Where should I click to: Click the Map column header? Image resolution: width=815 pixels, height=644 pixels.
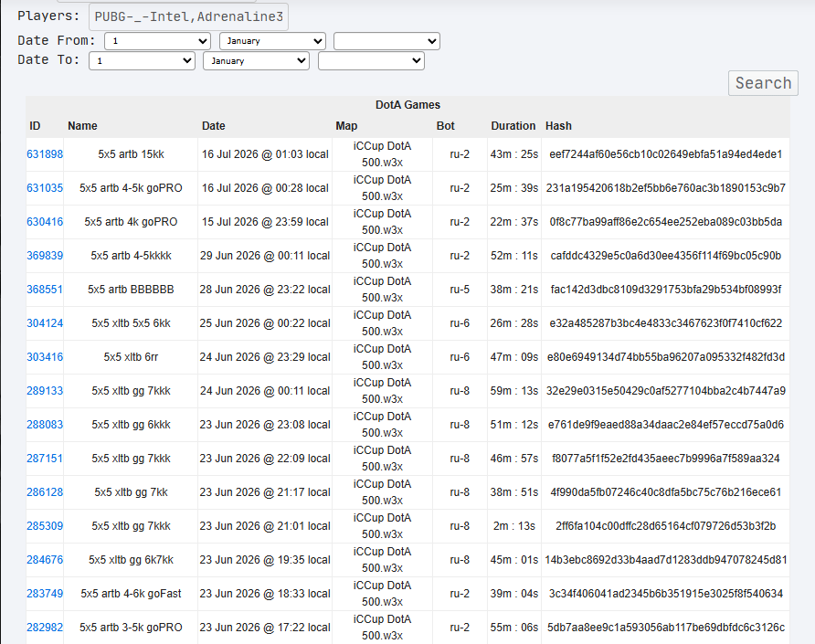[346, 126]
